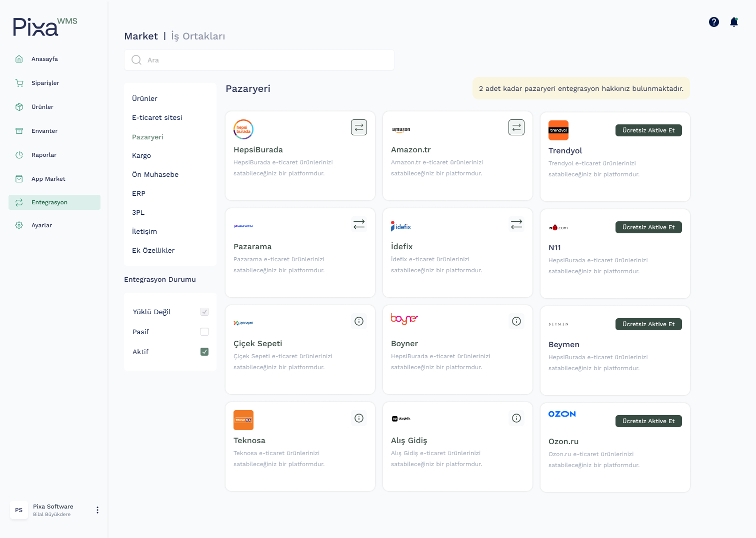756x538 pixels.
Task: Click the HepsiBurada integration arrows icon
Action: (359, 127)
